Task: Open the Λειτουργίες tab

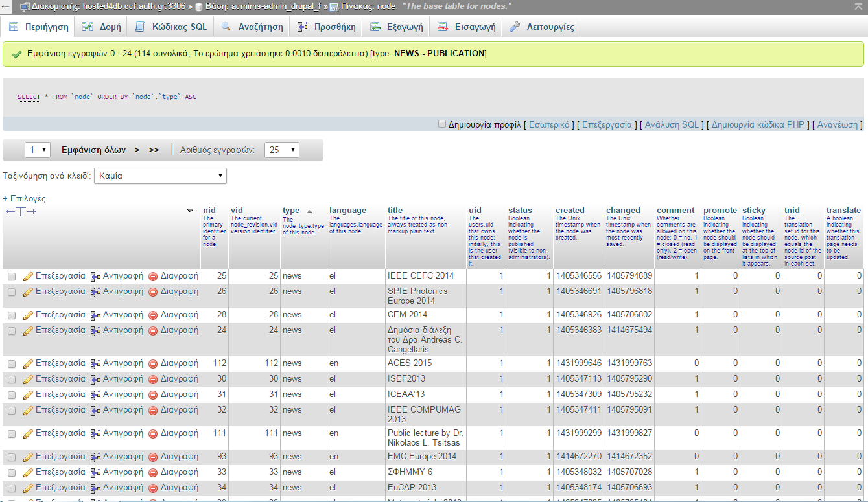Action: (542, 27)
